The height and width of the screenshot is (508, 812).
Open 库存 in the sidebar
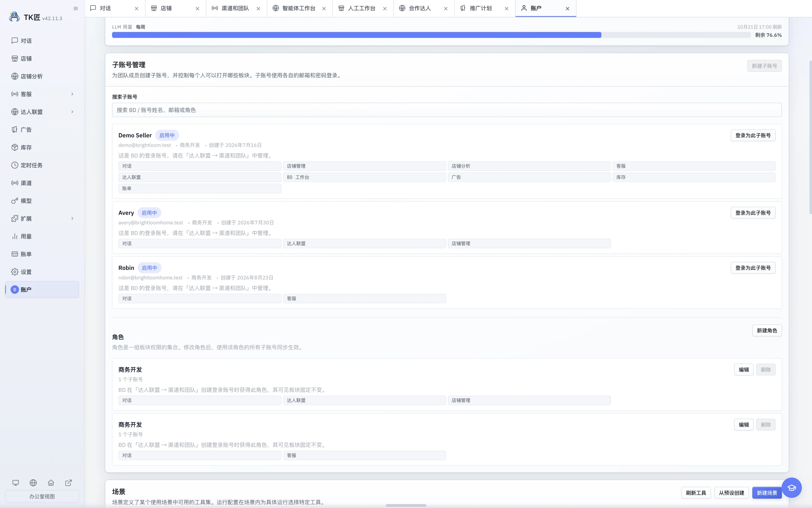pyautogui.click(x=42, y=148)
